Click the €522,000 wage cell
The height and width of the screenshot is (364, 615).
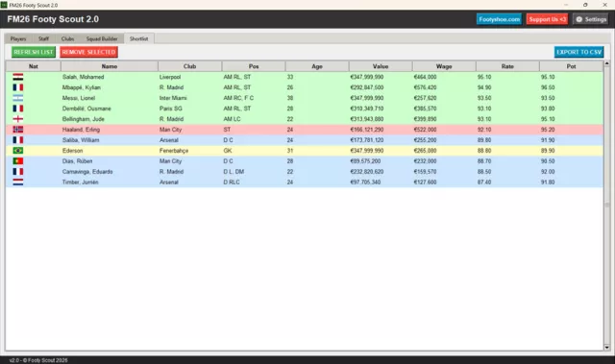tap(425, 130)
